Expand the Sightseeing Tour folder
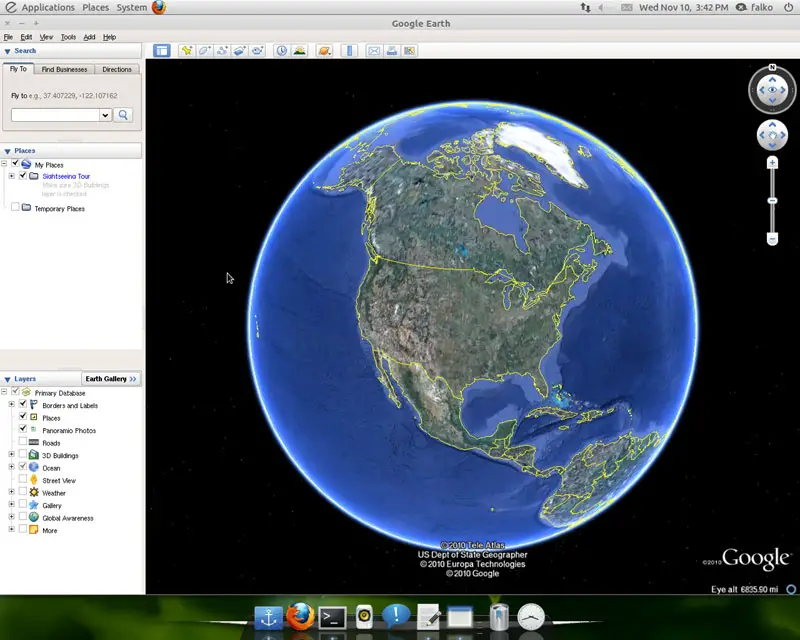The image size is (800, 640). [x=11, y=176]
